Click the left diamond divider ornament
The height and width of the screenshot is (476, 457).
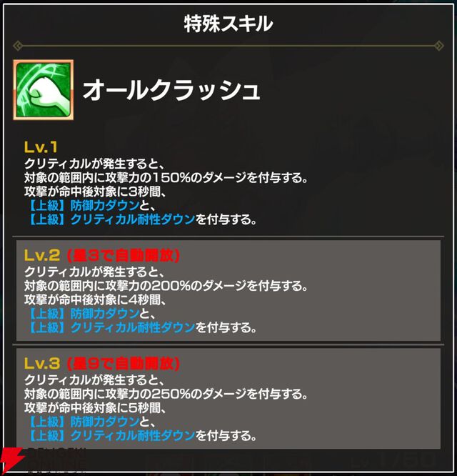click(18, 46)
